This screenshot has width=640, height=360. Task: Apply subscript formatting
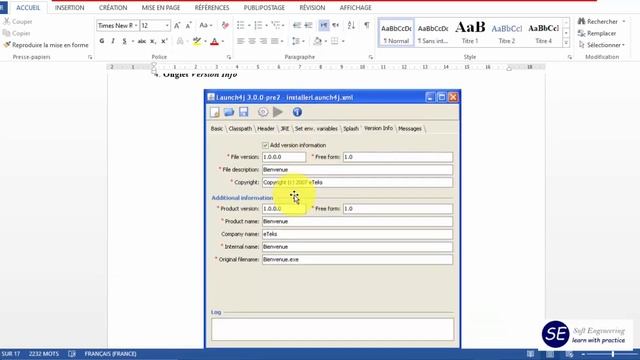(x=153, y=41)
